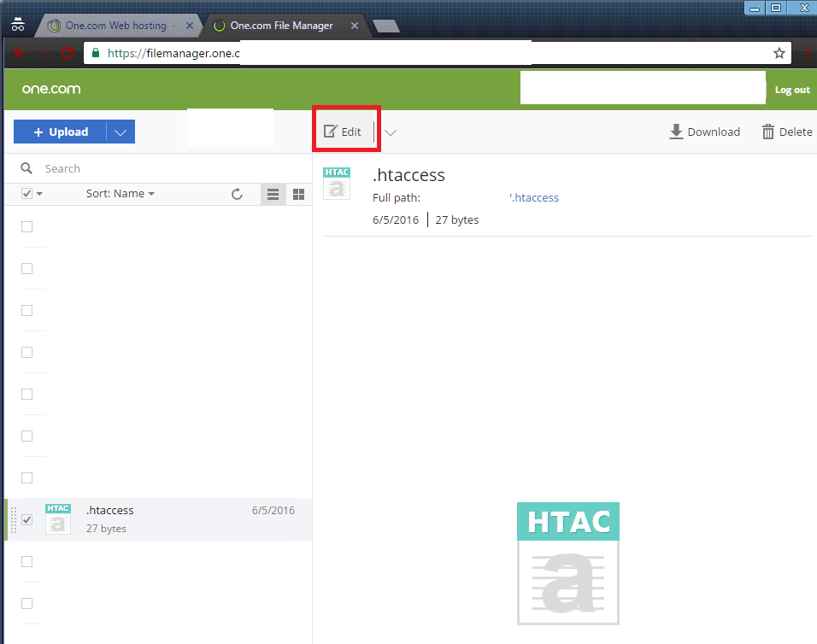Check the first file row checkbox
This screenshot has height=644, width=817.
[x=27, y=226]
